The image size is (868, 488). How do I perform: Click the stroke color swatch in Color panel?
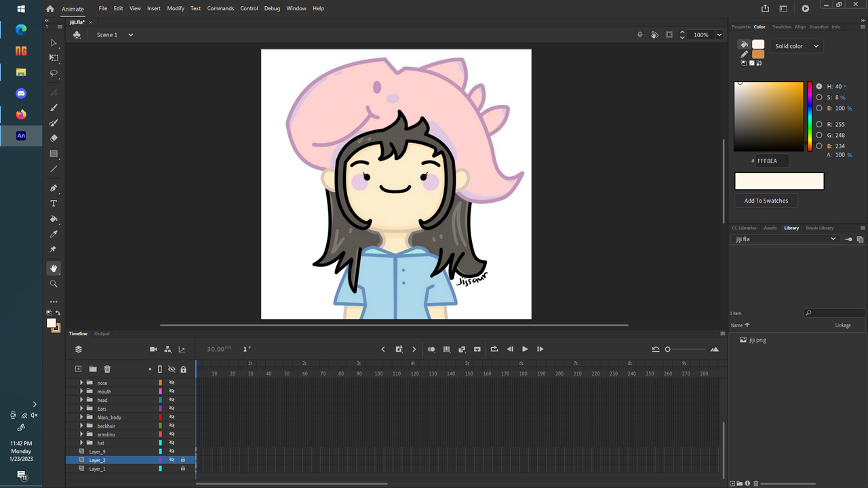point(758,54)
